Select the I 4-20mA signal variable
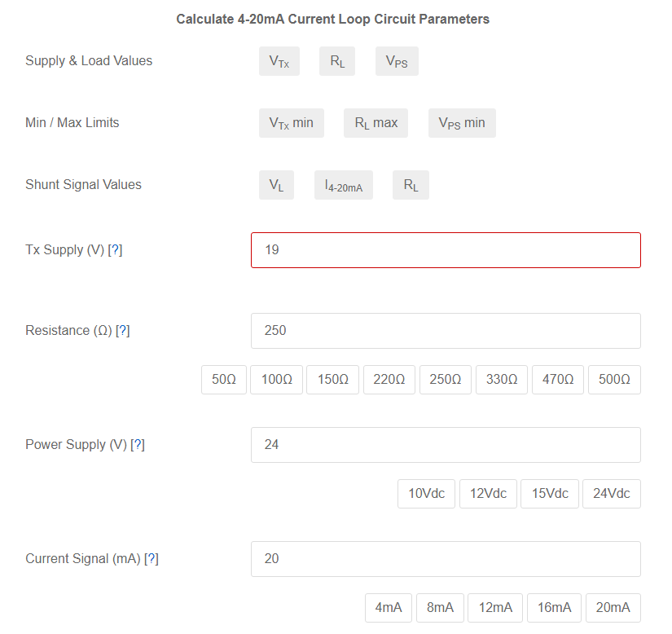This screenshot has width=672, height=634. 343,185
